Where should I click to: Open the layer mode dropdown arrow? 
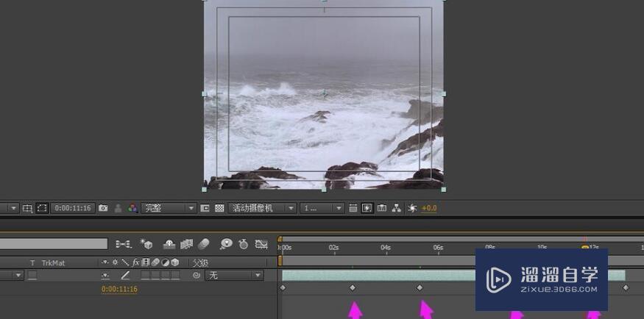pyautogui.click(x=18, y=276)
